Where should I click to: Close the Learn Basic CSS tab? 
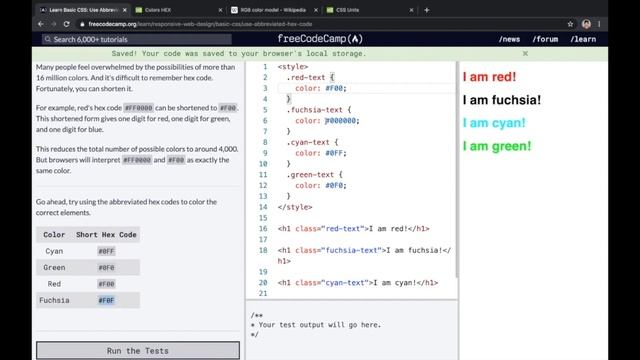pos(124,10)
